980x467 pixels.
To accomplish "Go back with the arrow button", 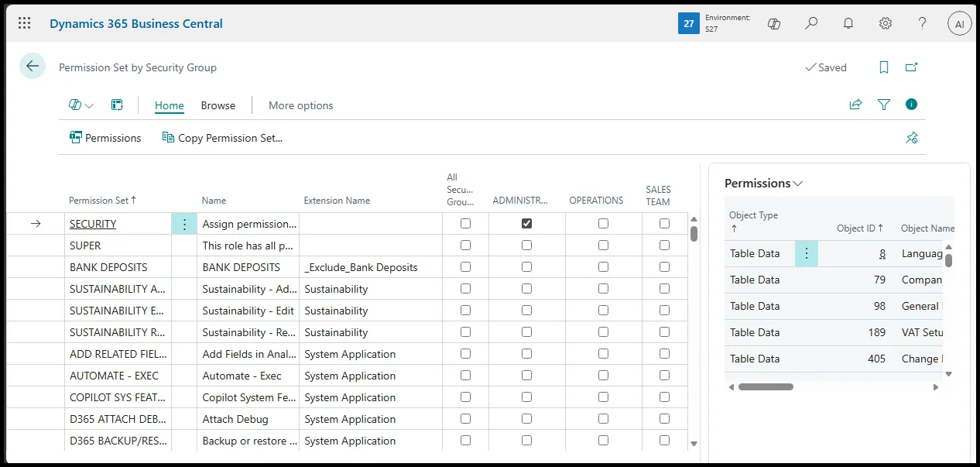I will [x=32, y=67].
